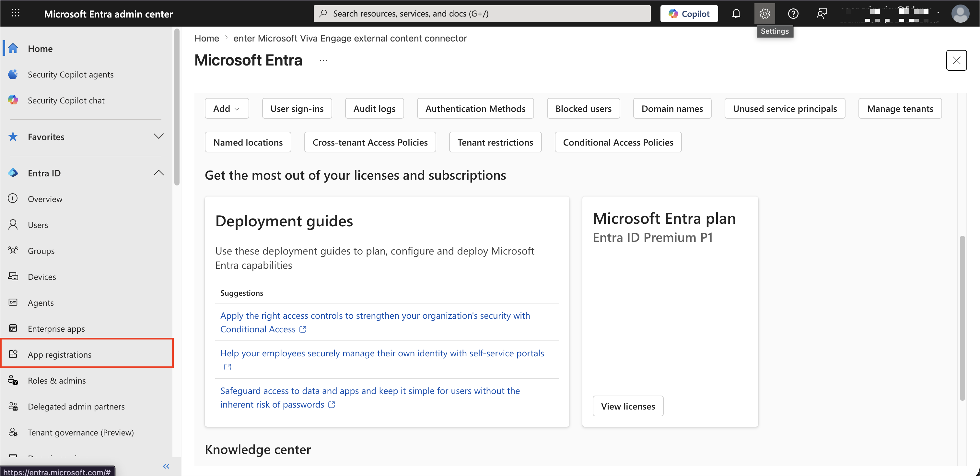This screenshot has height=476, width=980.
Task: Open the Help question mark icon
Action: tap(793, 14)
